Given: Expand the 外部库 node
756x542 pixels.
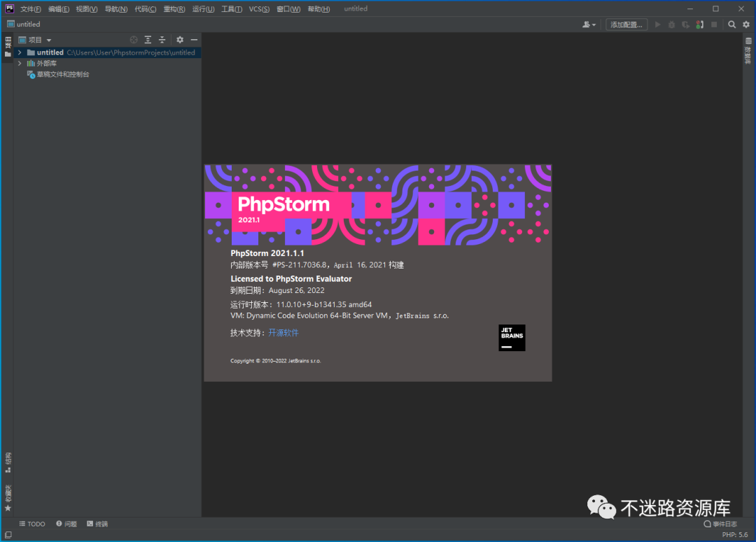Looking at the screenshot, I should point(20,63).
